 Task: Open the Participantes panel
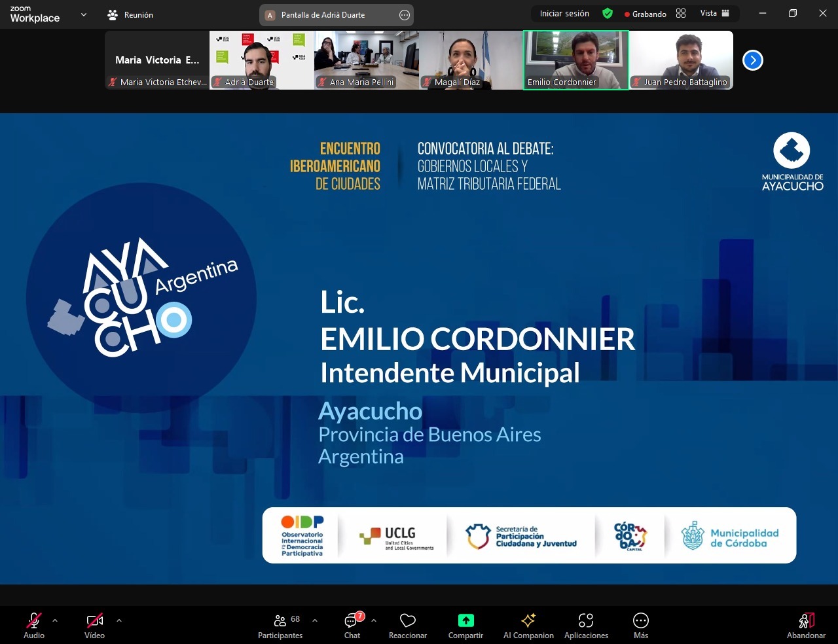(x=280, y=626)
